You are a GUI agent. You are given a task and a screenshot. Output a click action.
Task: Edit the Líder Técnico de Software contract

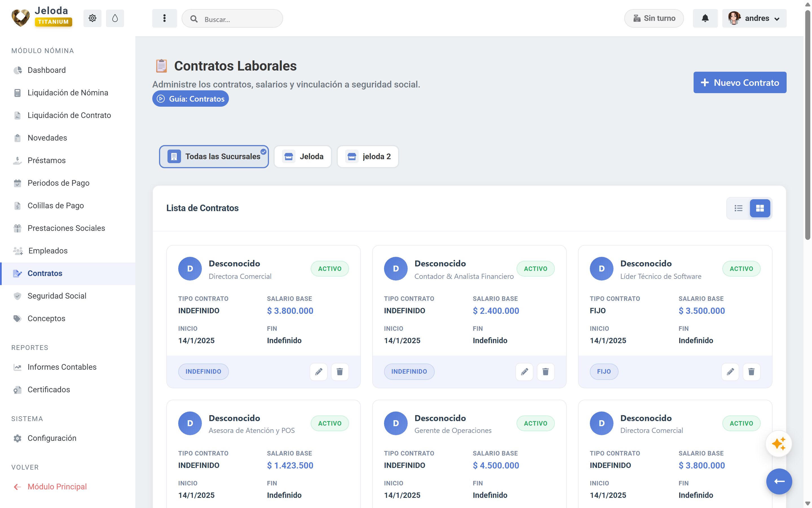pyautogui.click(x=730, y=372)
